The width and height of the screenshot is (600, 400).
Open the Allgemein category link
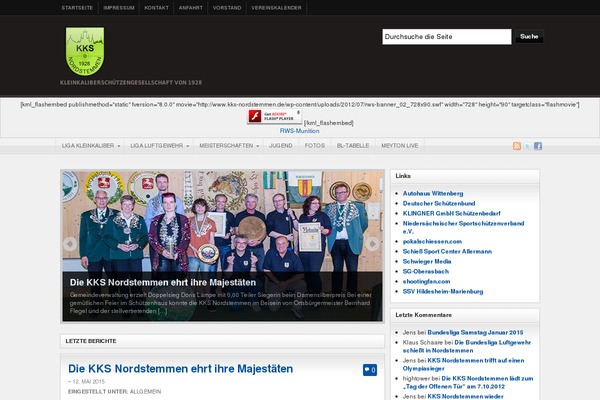click(x=145, y=392)
